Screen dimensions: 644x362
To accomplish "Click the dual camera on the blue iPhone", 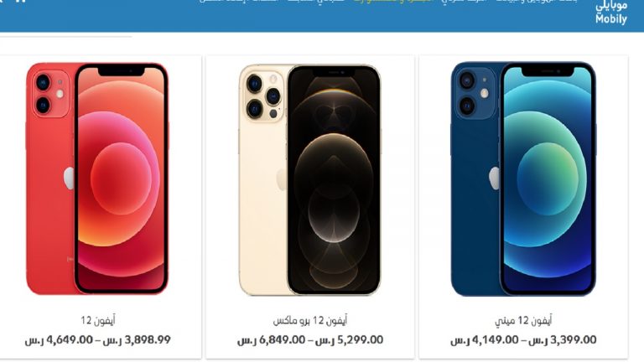I will tap(475, 93).
